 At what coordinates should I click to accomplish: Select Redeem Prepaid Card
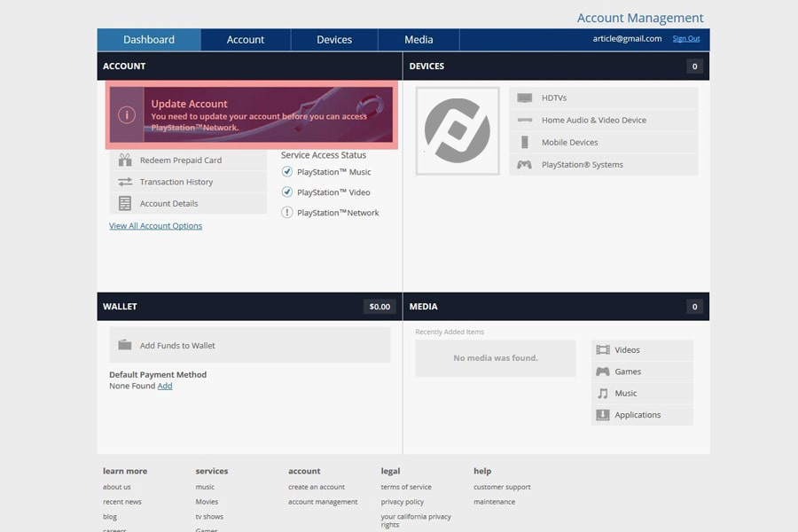(188, 160)
